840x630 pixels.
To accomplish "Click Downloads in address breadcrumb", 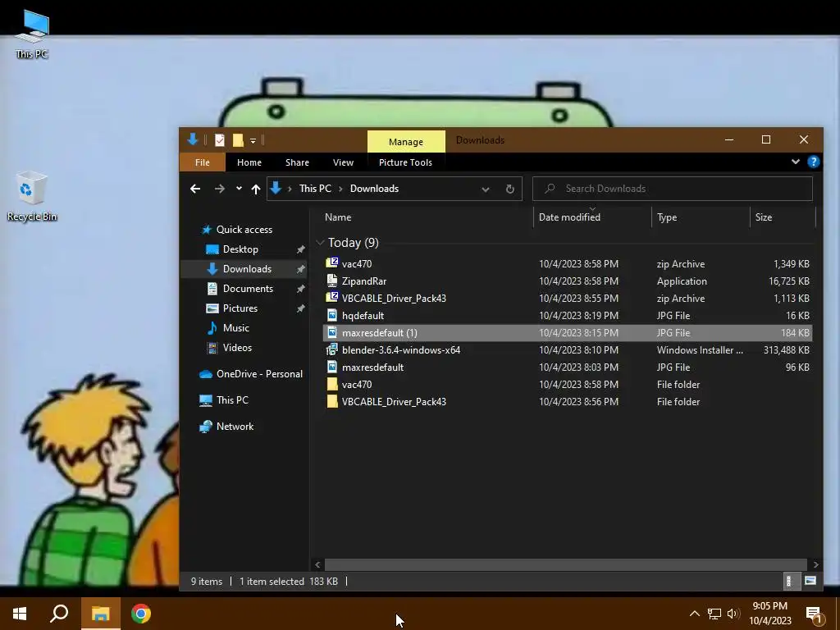I will coord(374,189).
